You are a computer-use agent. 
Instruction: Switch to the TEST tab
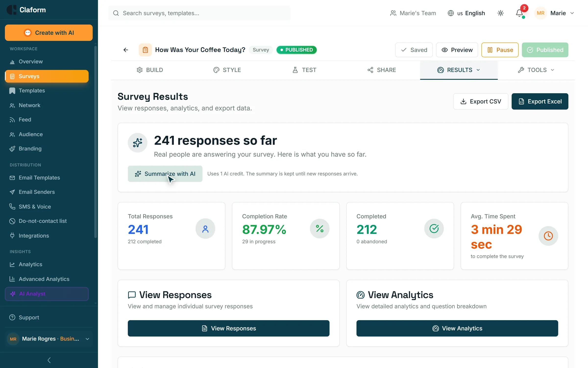pos(304,70)
